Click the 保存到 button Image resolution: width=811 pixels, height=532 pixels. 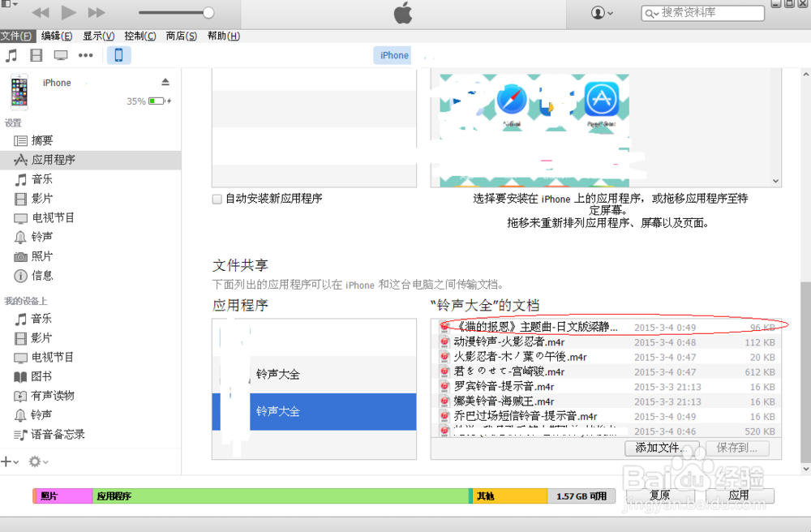[736, 448]
